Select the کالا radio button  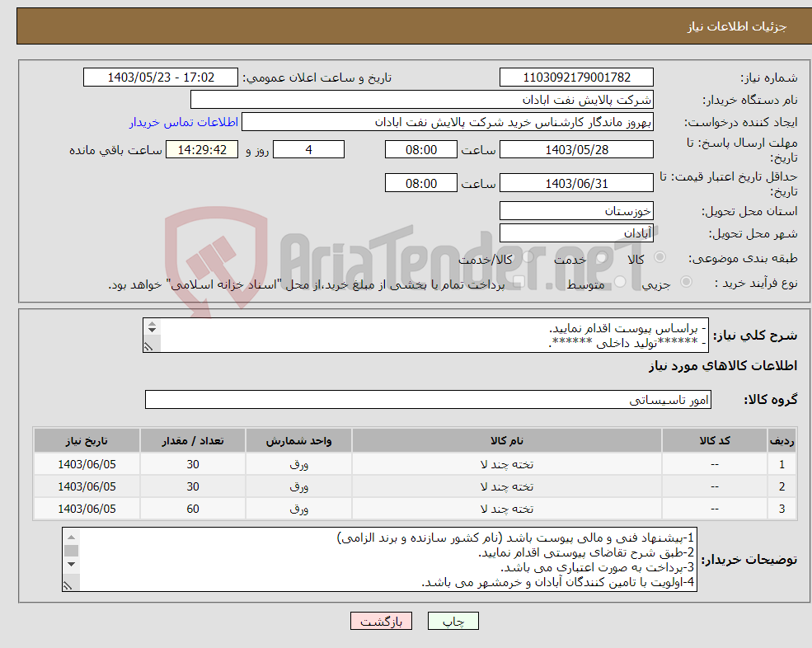pos(659,257)
